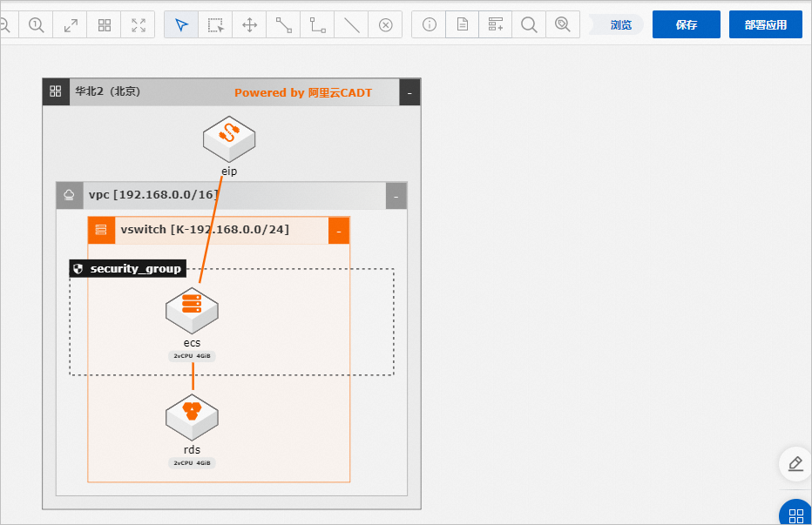Select the vswitch [K-192.168.0.0/24] title text
The height and width of the screenshot is (525, 812).
205,229
